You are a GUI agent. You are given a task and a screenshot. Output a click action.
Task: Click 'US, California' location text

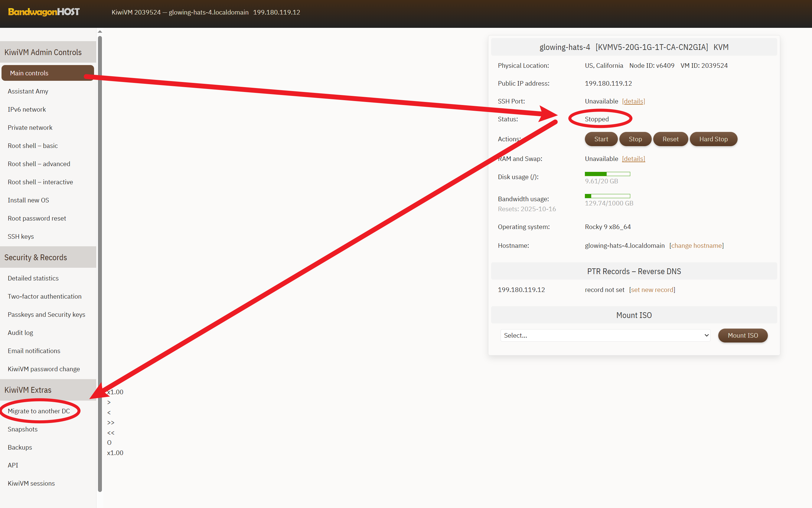pyautogui.click(x=604, y=65)
